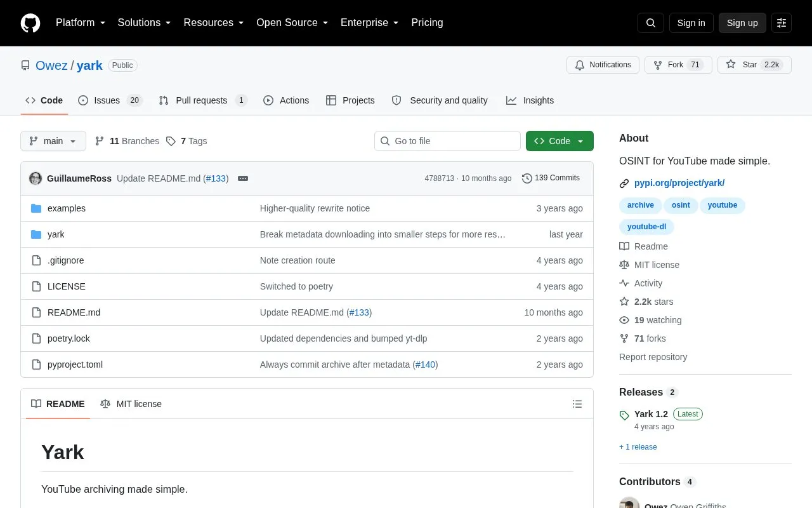812x508 pixels.
Task: Switch to the Actions tab
Action: (286, 100)
